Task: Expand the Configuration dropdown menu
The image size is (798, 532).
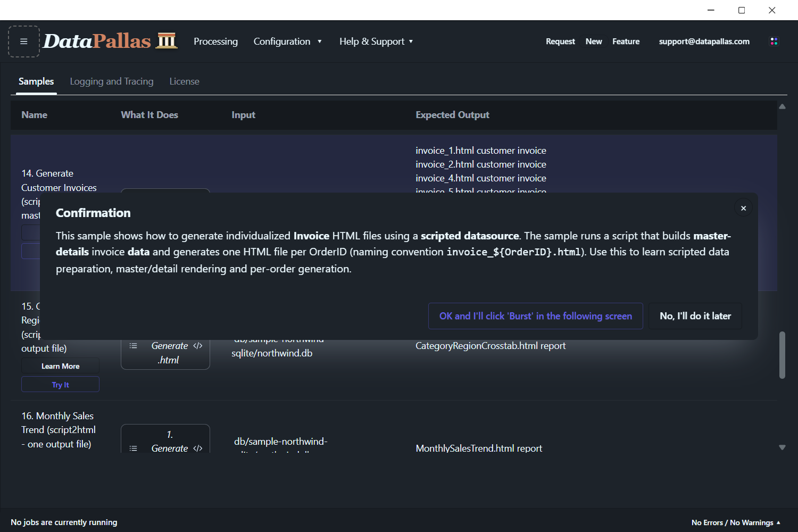Action: pos(287,41)
